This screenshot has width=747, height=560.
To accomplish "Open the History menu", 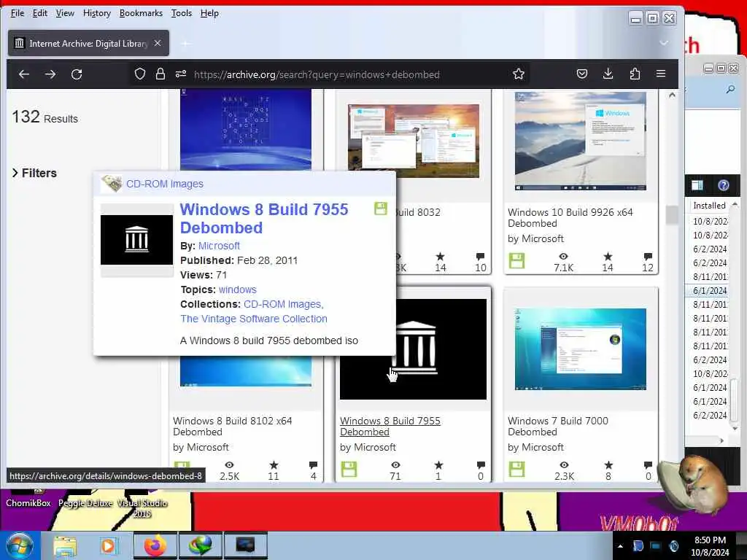I will coord(97,13).
